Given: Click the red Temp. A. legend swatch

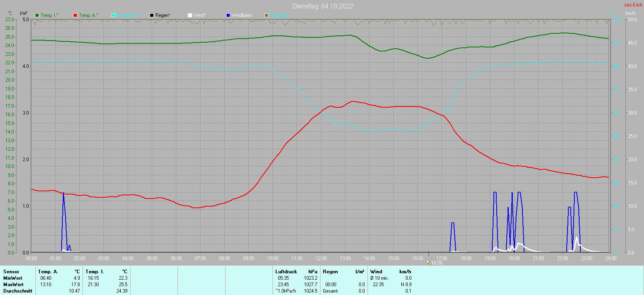Looking at the screenshot, I should pyautogui.click(x=75, y=15).
